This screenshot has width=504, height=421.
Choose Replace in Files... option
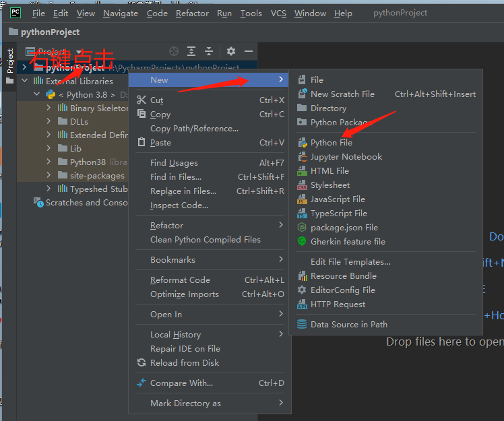(210, 191)
